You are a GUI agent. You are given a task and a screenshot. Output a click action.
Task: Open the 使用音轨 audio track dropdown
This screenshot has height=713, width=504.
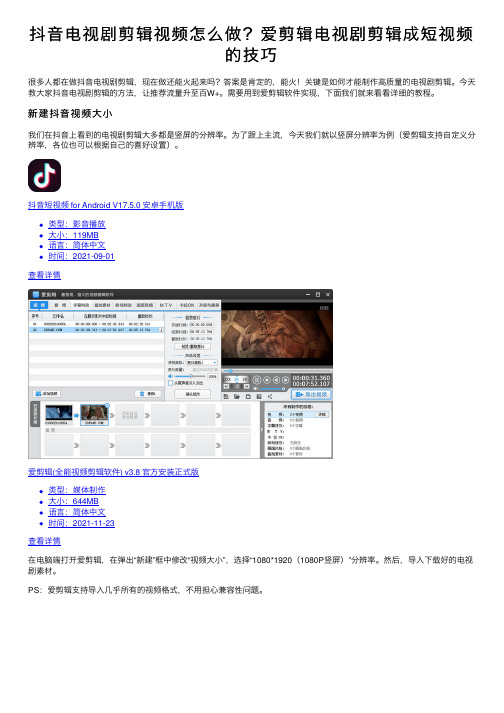pyautogui.click(x=202, y=362)
